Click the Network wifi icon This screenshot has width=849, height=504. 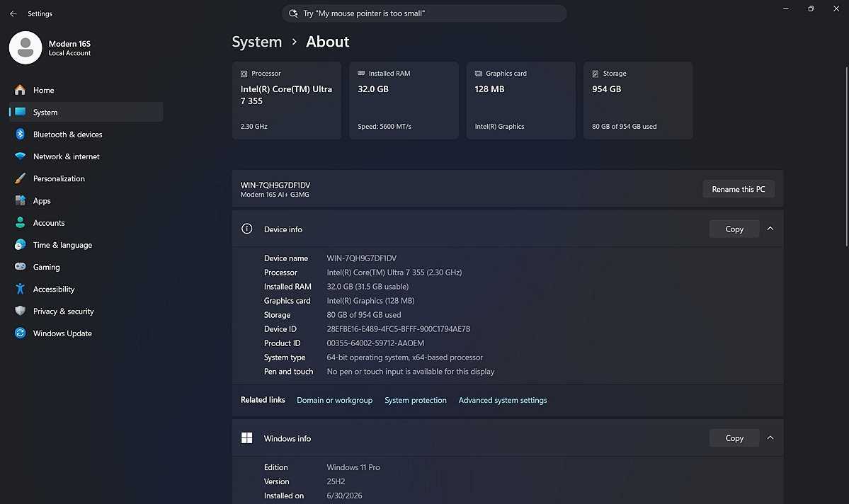click(x=20, y=156)
